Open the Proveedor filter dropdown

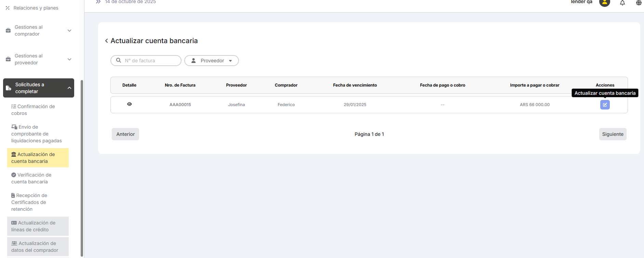pos(212,61)
